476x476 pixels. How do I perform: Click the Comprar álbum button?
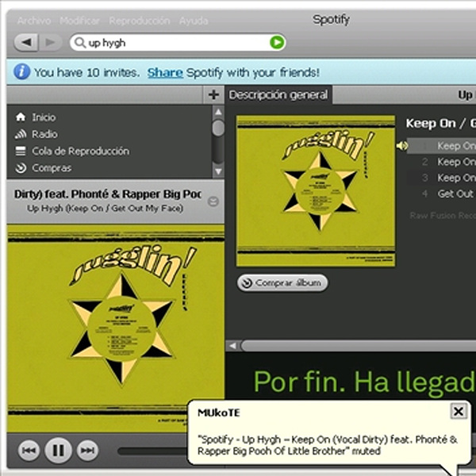[282, 283]
